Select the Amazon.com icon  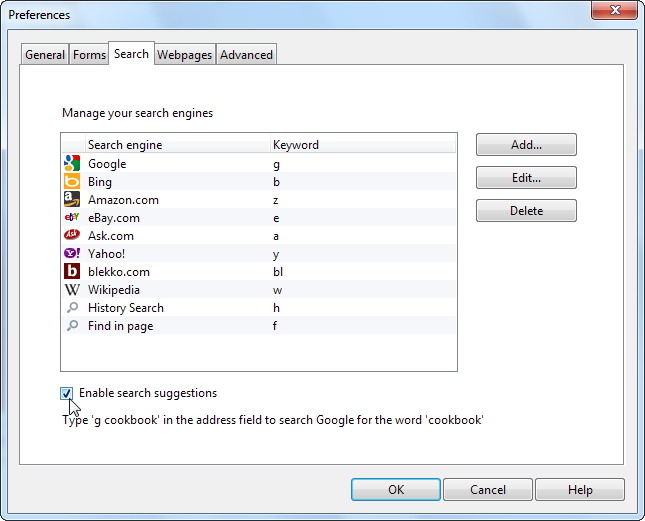coord(72,199)
